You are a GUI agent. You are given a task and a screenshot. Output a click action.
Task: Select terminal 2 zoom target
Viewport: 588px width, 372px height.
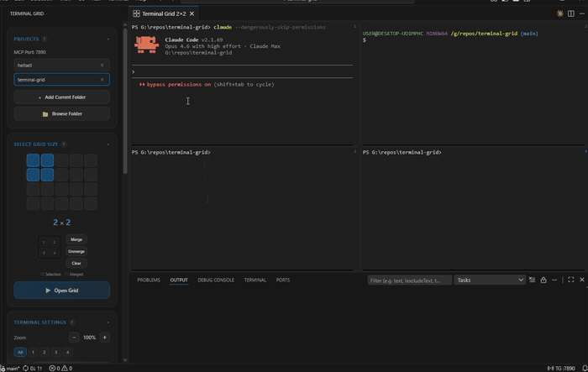45,352
